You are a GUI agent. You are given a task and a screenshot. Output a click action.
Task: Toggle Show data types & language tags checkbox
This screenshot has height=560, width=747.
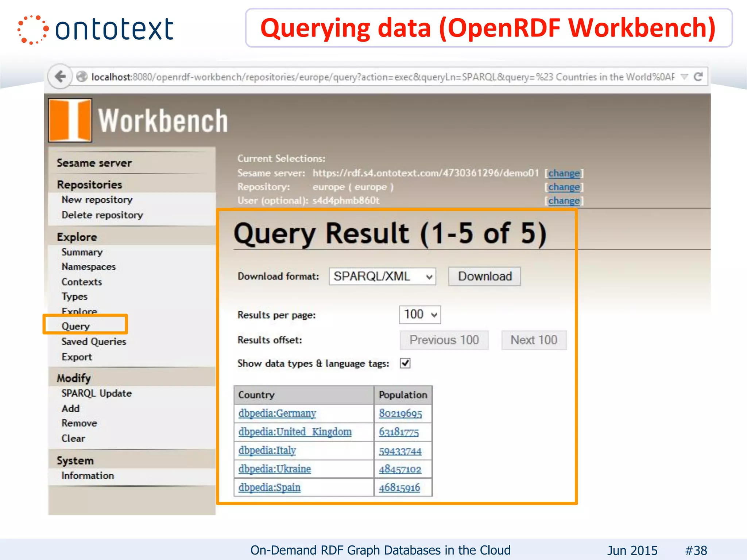pyautogui.click(x=405, y=363)
